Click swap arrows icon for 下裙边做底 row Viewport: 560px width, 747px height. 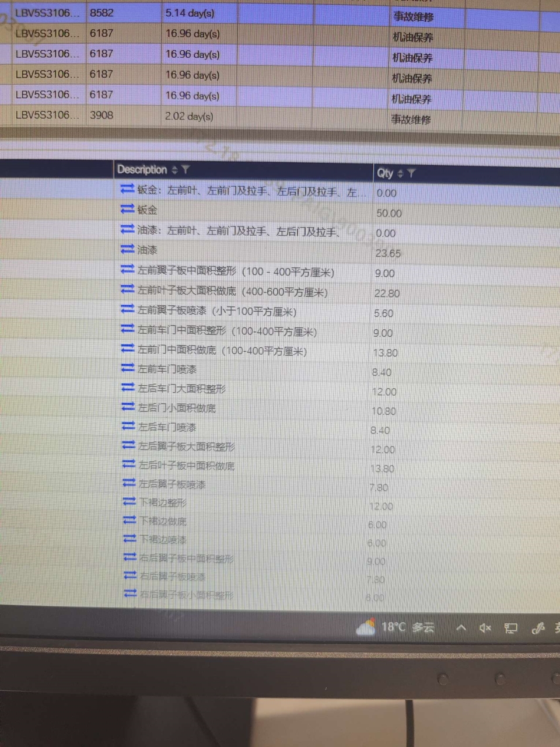pyautogui.click(x=129, y=520)
